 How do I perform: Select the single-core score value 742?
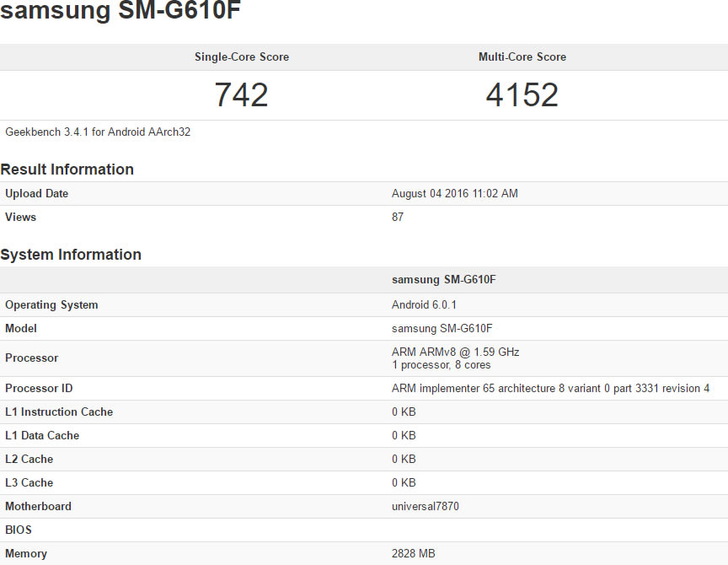[242, 94]
